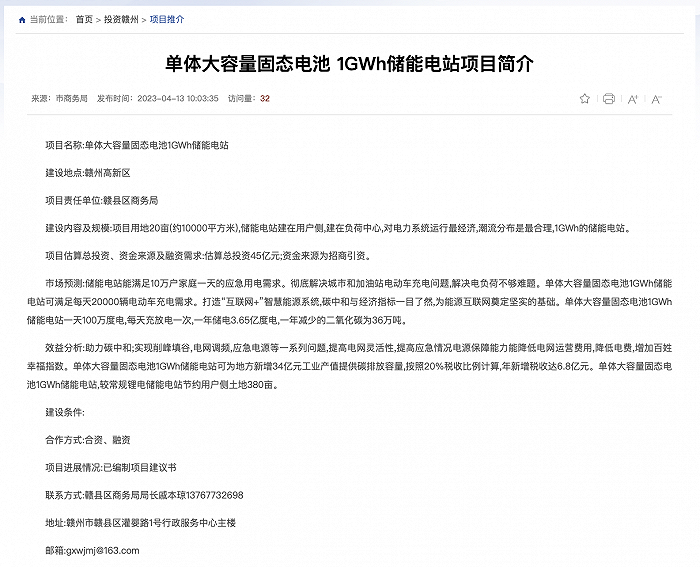The height and width of the screenshot is (567, 700).
Task: Increase font size with the A+ icon
Action: point(632,99)
